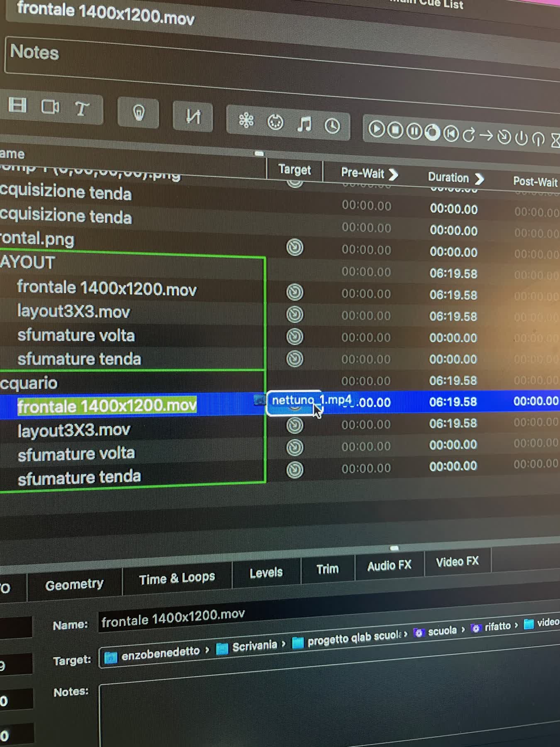Open the rifatto folder in the Target path
The height and width of the screenshot is (747, 560).
[x=491, y=627]
